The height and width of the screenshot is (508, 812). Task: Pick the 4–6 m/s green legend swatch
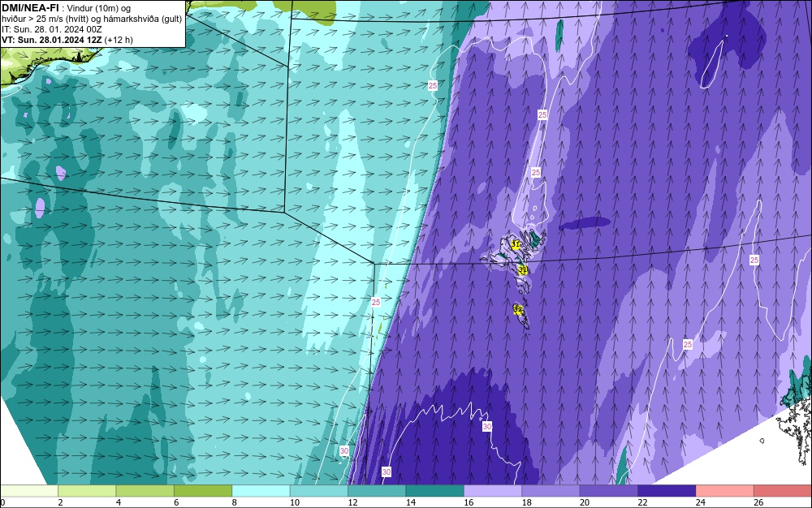pyautogui.click(x=145, y=491)
